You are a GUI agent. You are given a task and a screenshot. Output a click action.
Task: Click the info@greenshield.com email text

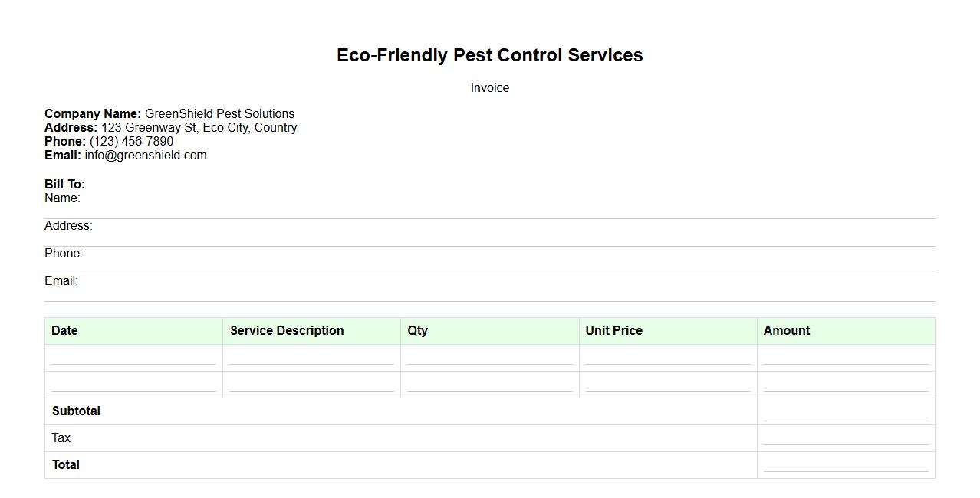146,156
